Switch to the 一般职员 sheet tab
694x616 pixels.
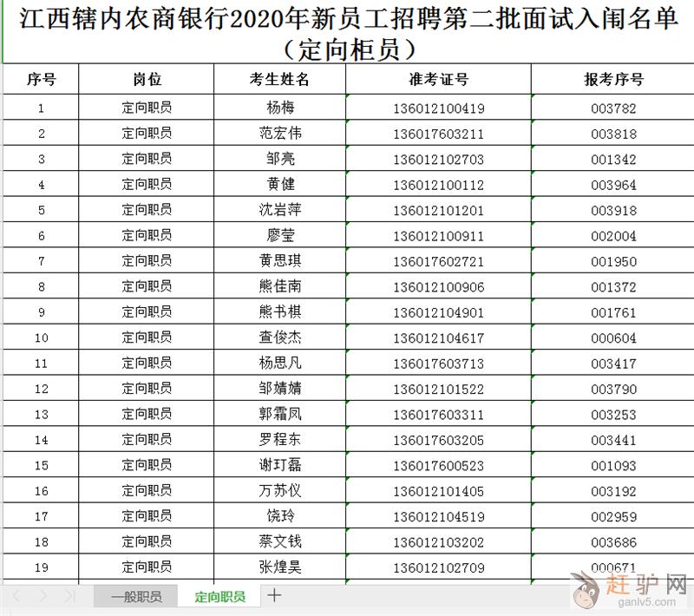pos(135,597)
